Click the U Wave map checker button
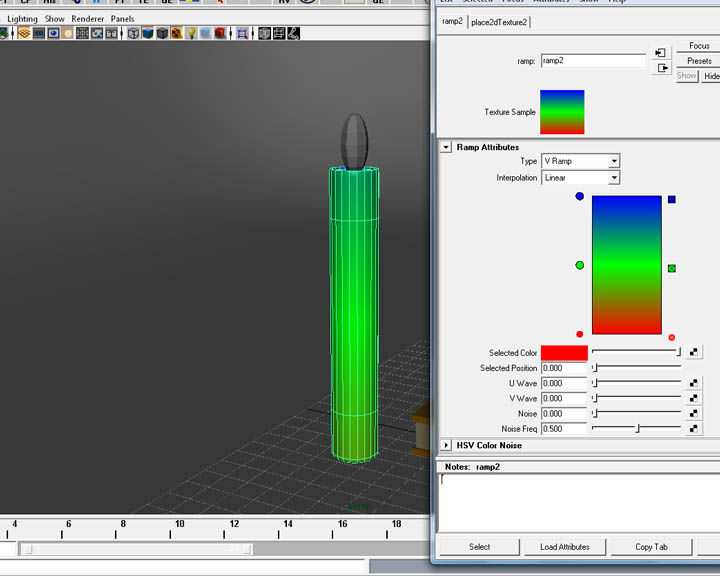This screenshot has width=720, height=576. click(693, 383)
